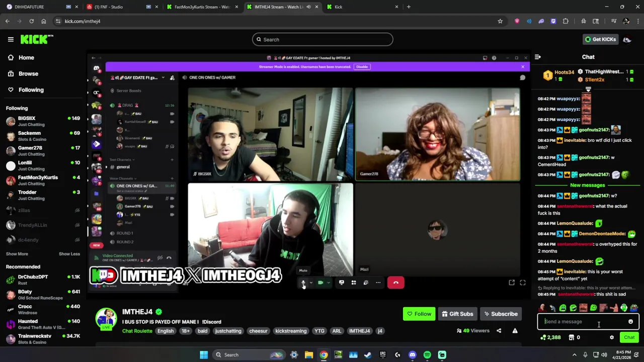
Task: Send message with the green Chat button
Action: click(x=629, y=338)
